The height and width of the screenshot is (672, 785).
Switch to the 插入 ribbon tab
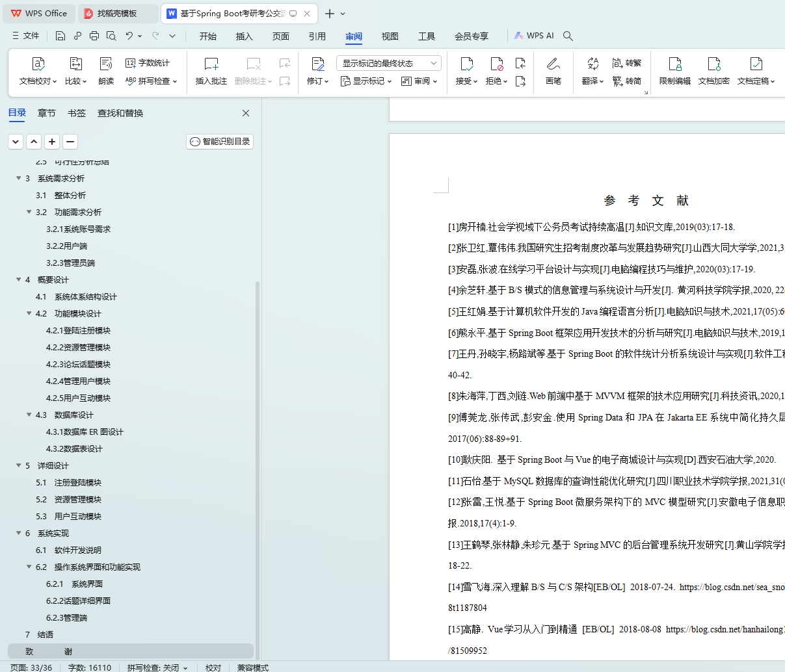tap(245, 36)
